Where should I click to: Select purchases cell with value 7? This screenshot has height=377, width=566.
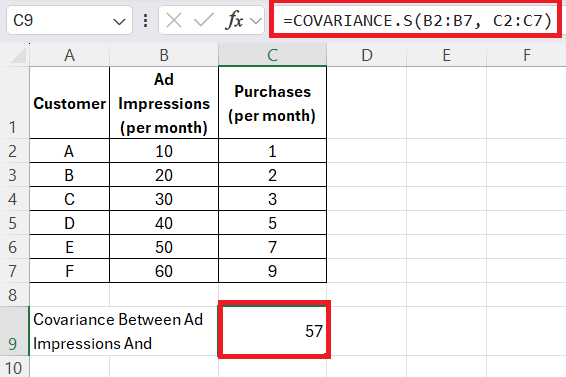pyautogui.click(x=273, y=247)
